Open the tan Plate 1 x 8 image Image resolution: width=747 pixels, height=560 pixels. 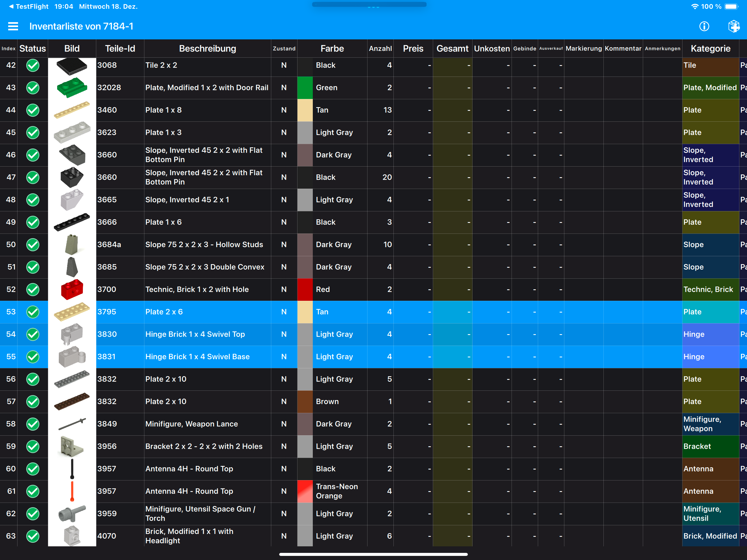pyautogui.click(x=72, y=110)
